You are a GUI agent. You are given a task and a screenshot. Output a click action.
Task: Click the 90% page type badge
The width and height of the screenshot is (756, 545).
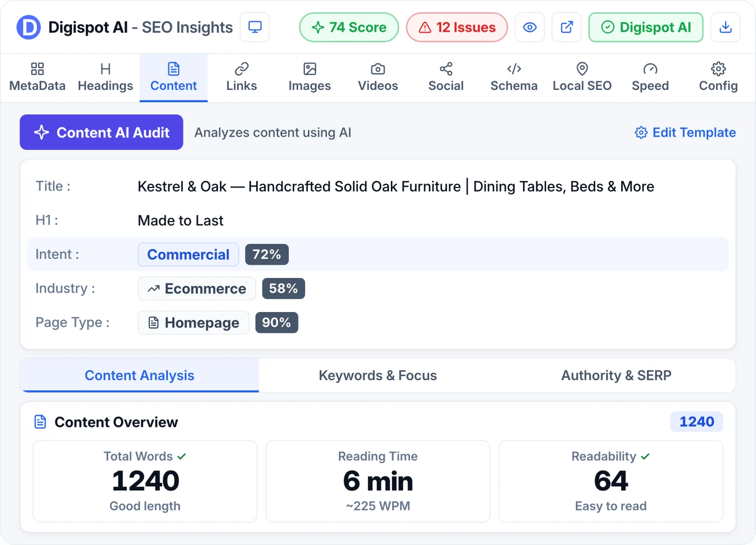point(277,322)
